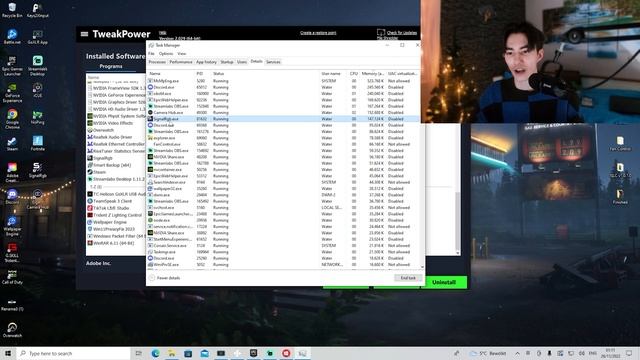The height and width of the screenshot is (360, 640).
Task: Open Wallpaper Engine desktop icon
Action: pyautogui.click(x=12, y=226)
